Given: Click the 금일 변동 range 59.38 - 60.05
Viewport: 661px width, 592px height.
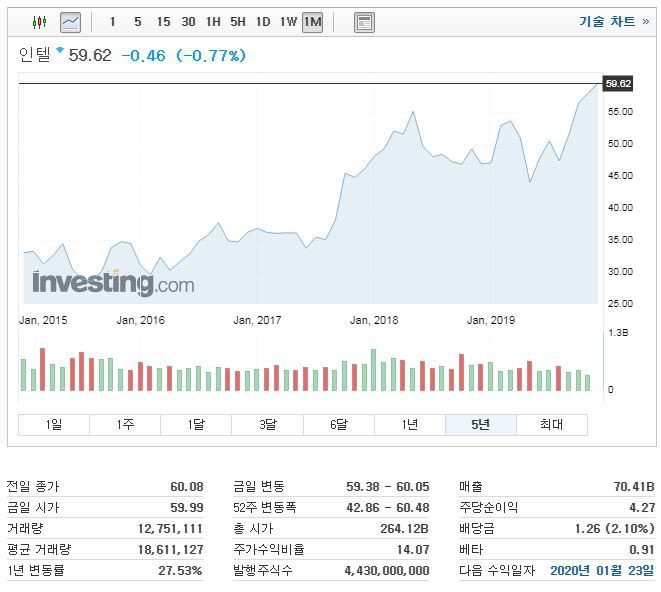Looking at the screenshot, I should point(387,487).
